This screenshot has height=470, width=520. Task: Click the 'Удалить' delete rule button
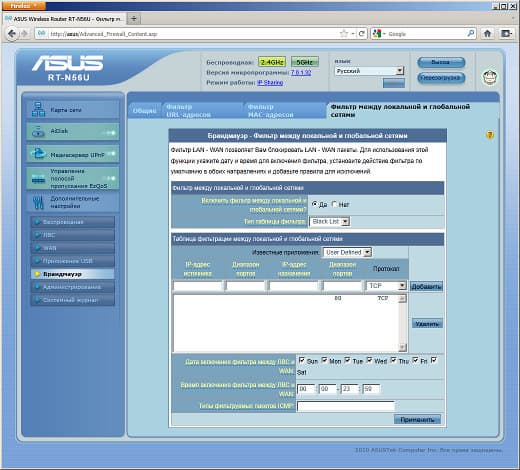tap(427, 324)
